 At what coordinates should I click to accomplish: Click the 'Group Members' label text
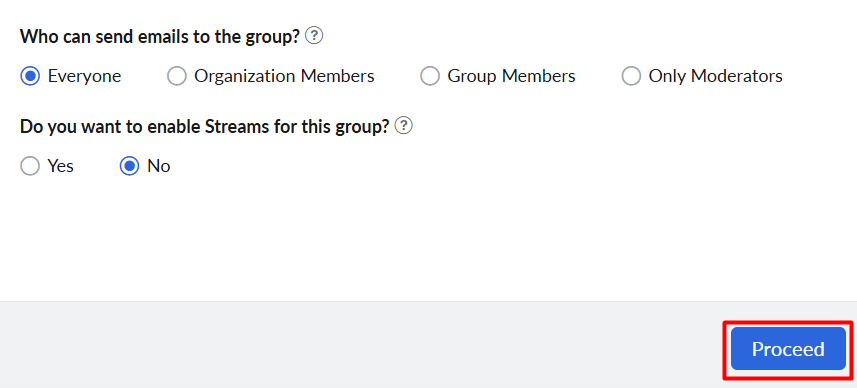(512, 76)
